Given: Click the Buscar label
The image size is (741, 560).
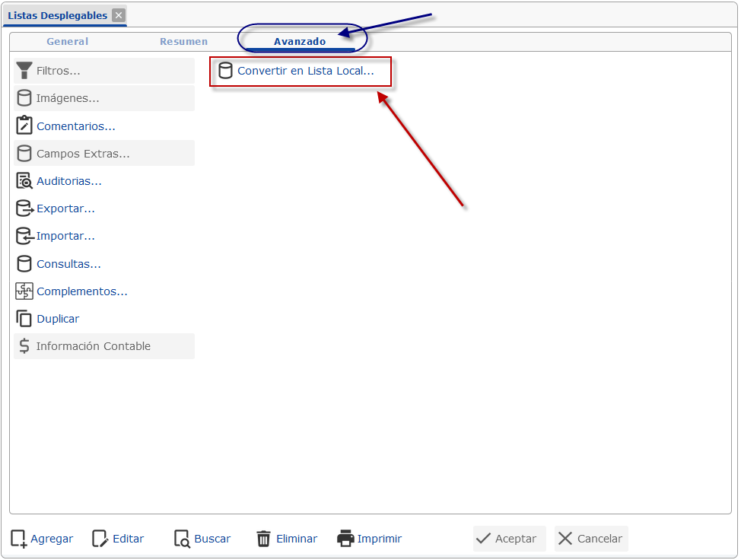Looking at the screenshot, I should [213, 539].
